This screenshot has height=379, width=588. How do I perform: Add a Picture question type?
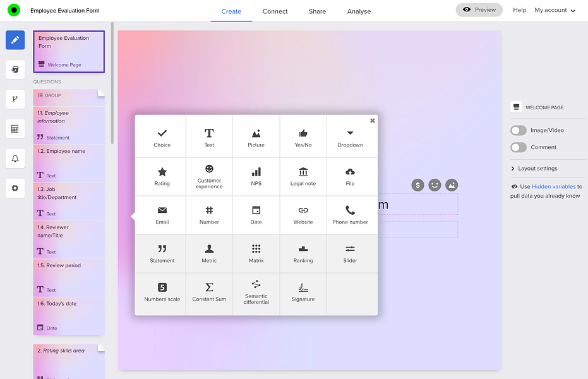pyautogui.click(x=256, y=136)
